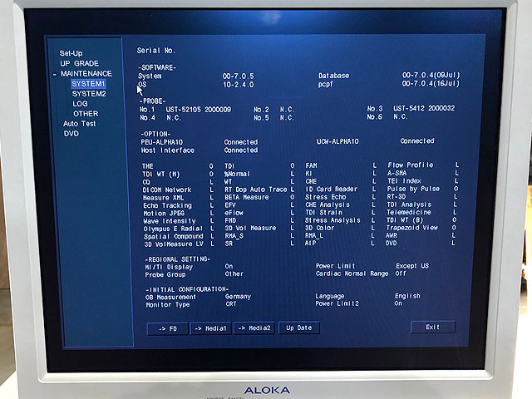
Task: Open the SYSTEM2 maintenance page
Action: pos(89,94)
